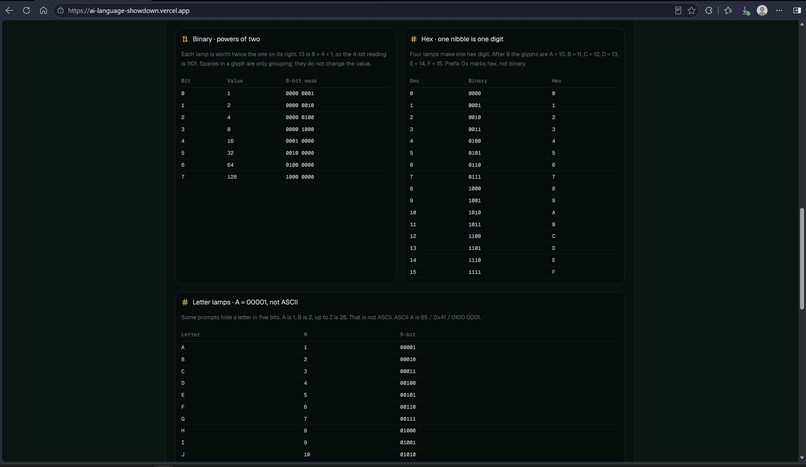Viewport: 806px width, 467px height.
Task: Select the Hex card description paragraph
Action: click(x=514, y=59)
